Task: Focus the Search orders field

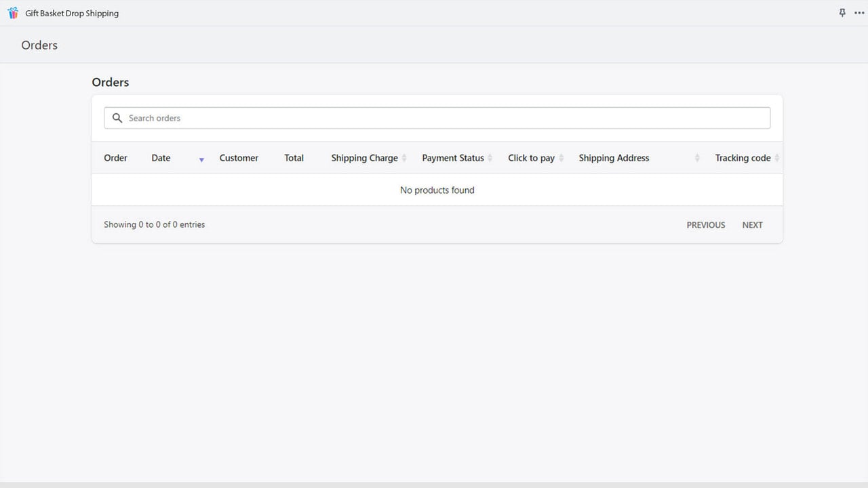Action: pyautogui.click(x=437, y=118)
